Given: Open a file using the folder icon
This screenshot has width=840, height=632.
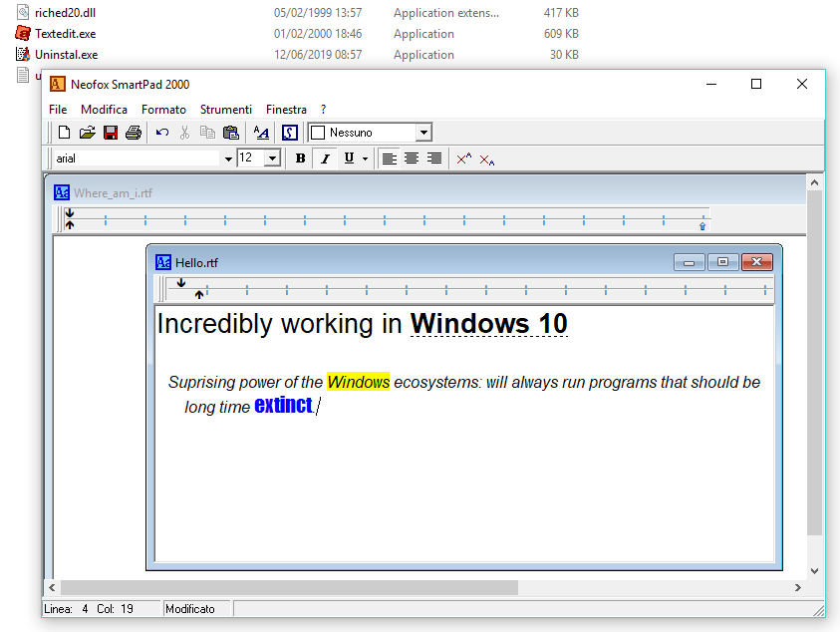Looking at the screenshot, I should pos(88,133).
